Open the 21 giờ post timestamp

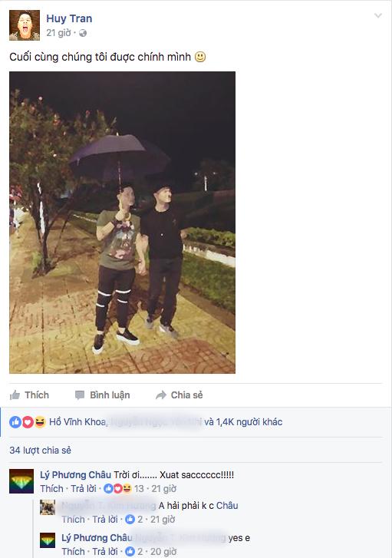(59, 33)
